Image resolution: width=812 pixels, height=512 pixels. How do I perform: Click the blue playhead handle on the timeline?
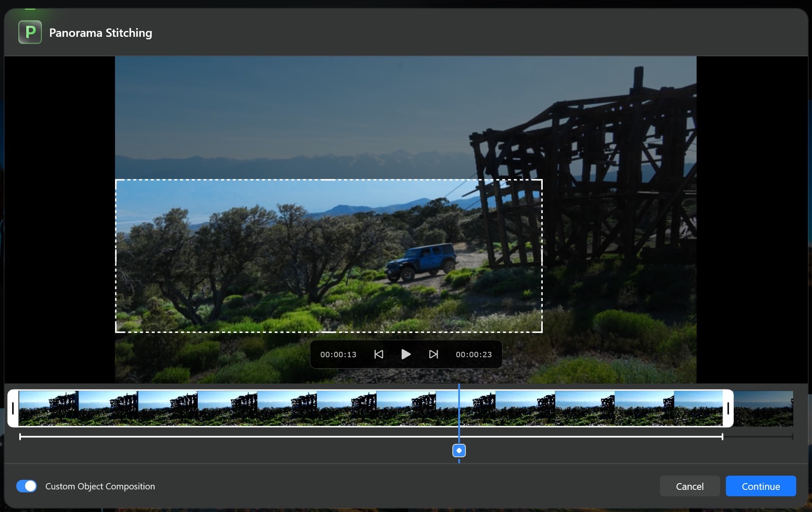[458, 451]
